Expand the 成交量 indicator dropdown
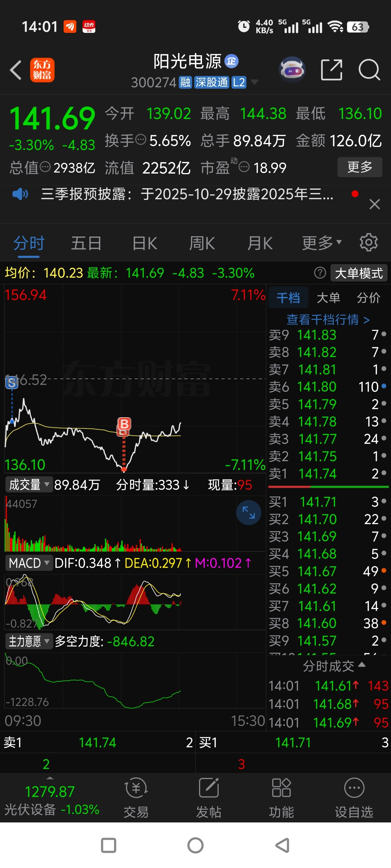 (29, 485)
